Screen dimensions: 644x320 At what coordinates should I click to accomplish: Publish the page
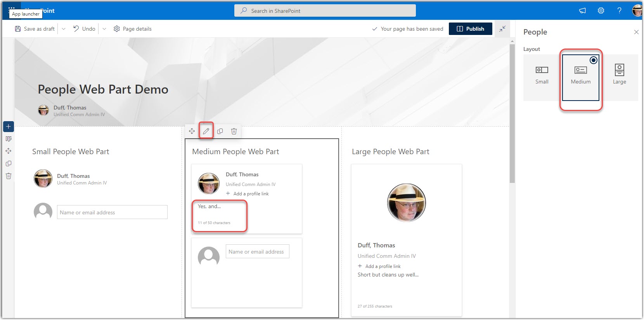click(470, 29)
